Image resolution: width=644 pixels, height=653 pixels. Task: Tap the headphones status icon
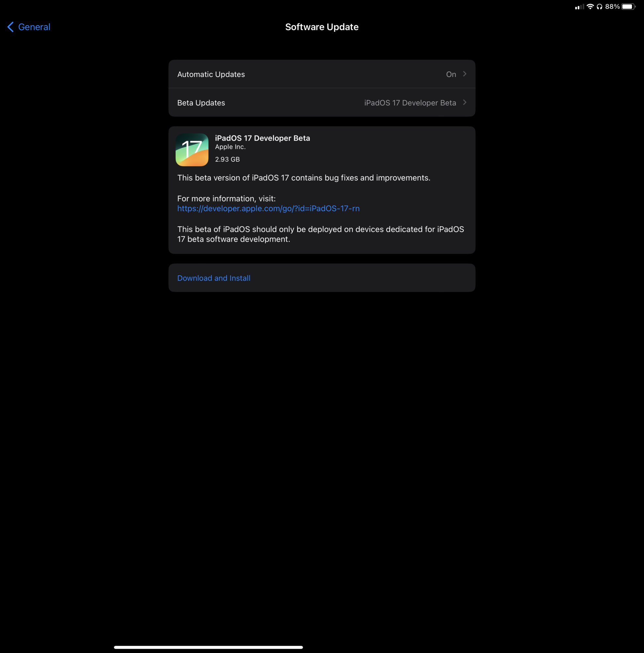pos(599,7)
